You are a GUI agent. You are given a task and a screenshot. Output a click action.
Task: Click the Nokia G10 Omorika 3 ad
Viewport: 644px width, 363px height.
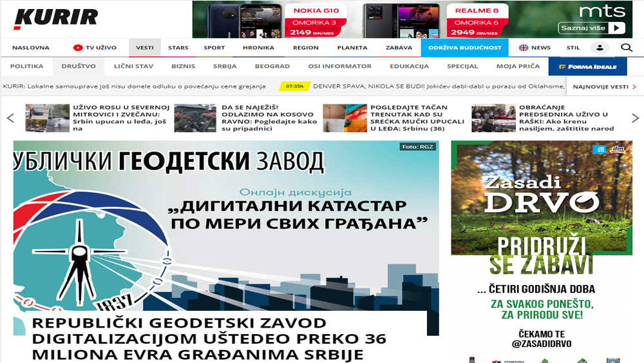[x=316, y=20]
